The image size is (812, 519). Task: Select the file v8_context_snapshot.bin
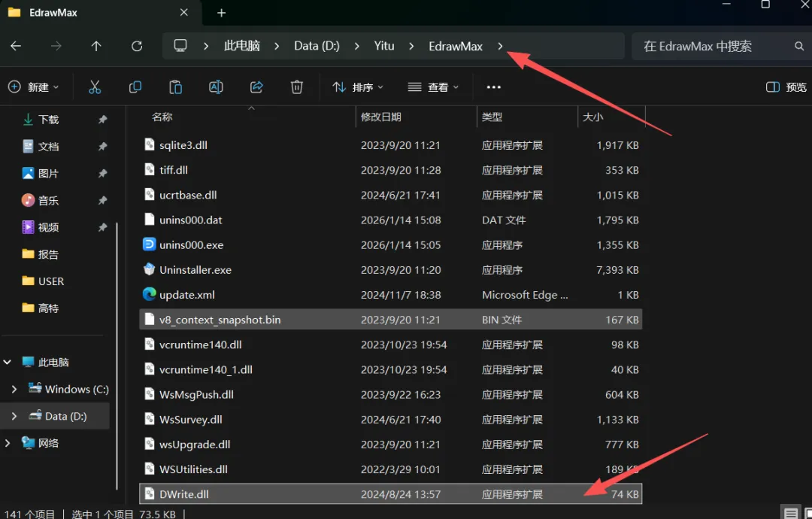(x=391, y=320)
